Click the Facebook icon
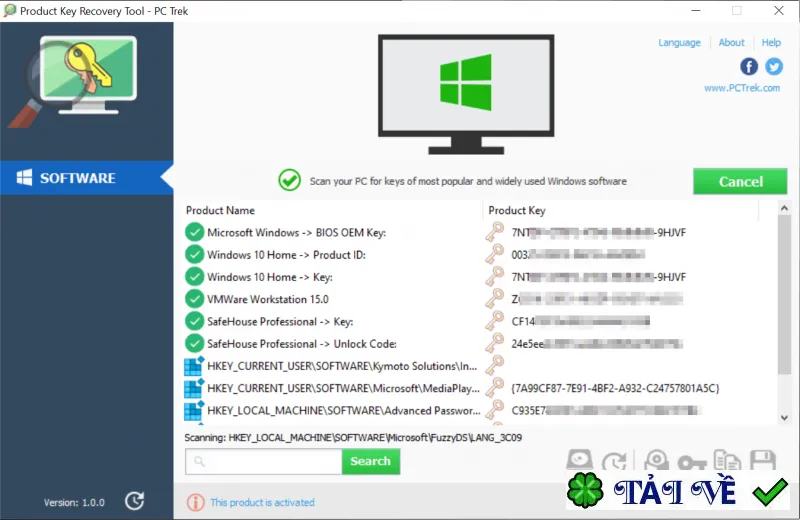This screenshot has height=520, width=800. click(x=748, y=66)
